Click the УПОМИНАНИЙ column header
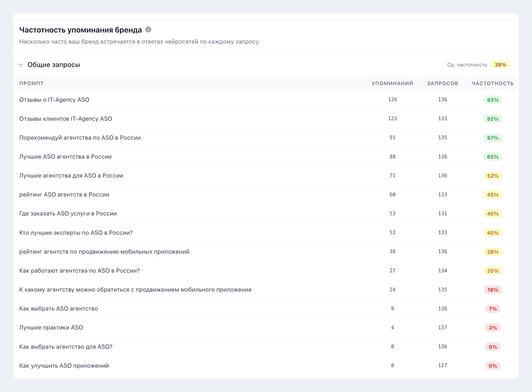 point(392,84)
